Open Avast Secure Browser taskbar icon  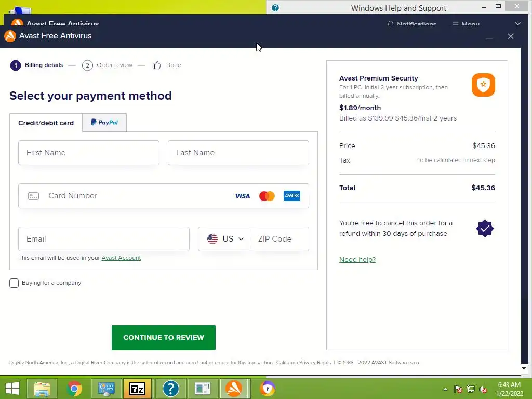[x=268, y=389]
